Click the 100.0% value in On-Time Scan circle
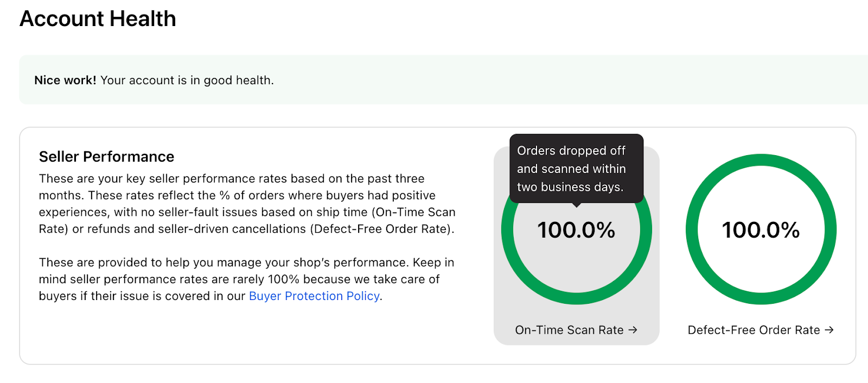868x383 pixels. [x=576, y=230]
